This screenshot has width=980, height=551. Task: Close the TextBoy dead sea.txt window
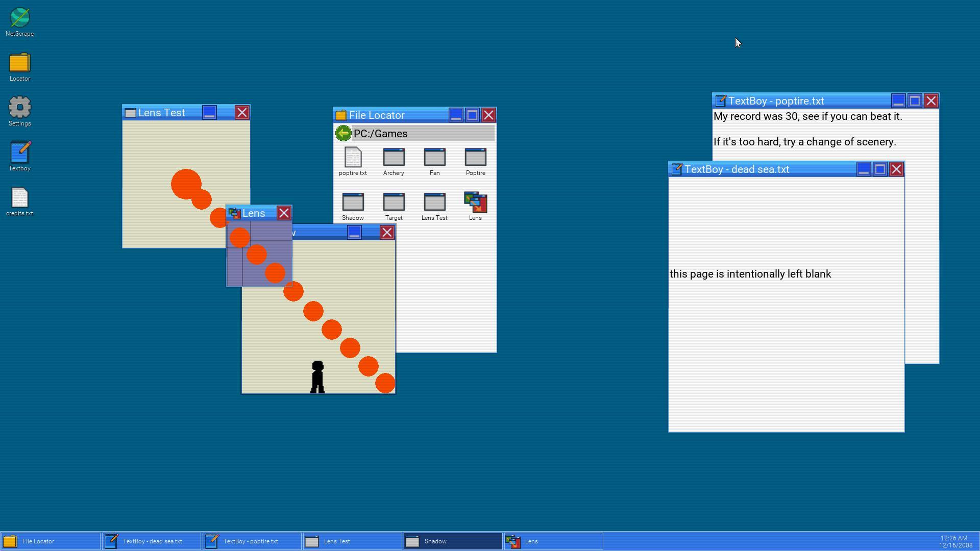[896, 169]
